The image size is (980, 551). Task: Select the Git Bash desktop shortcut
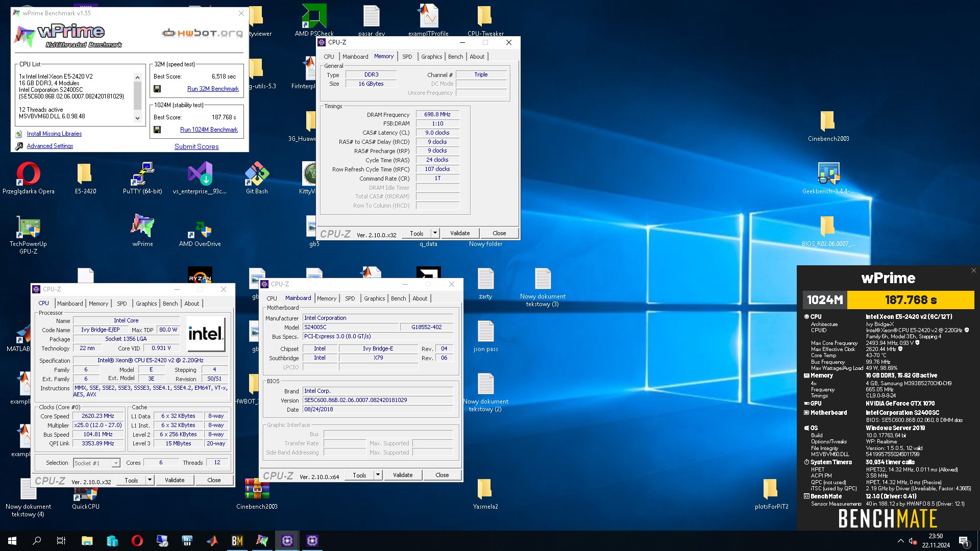(257, 179)
